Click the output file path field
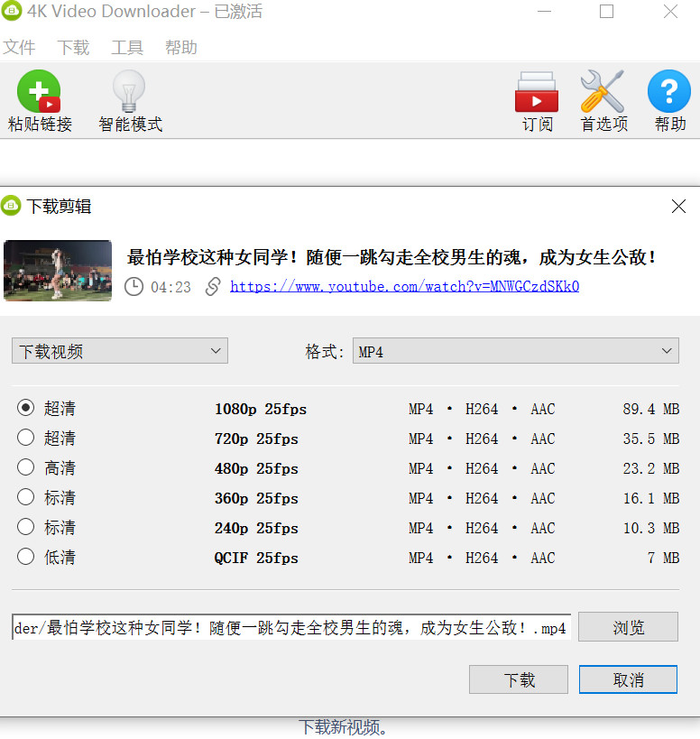This screenshot has height=739, width=700. tap(290, 628)
